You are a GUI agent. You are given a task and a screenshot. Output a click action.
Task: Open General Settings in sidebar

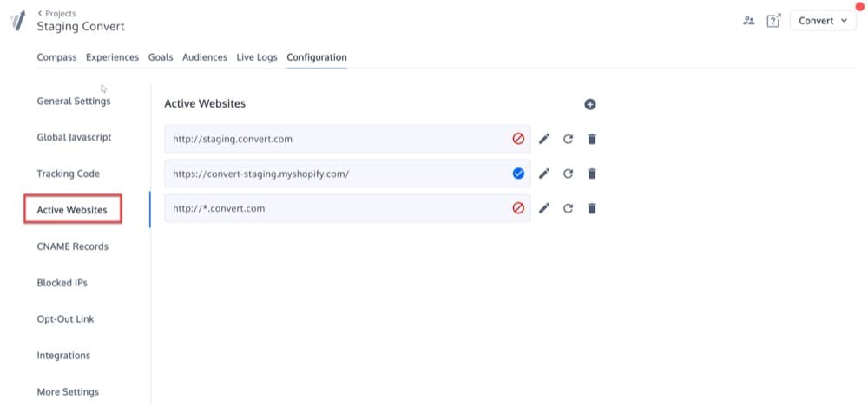74,101
